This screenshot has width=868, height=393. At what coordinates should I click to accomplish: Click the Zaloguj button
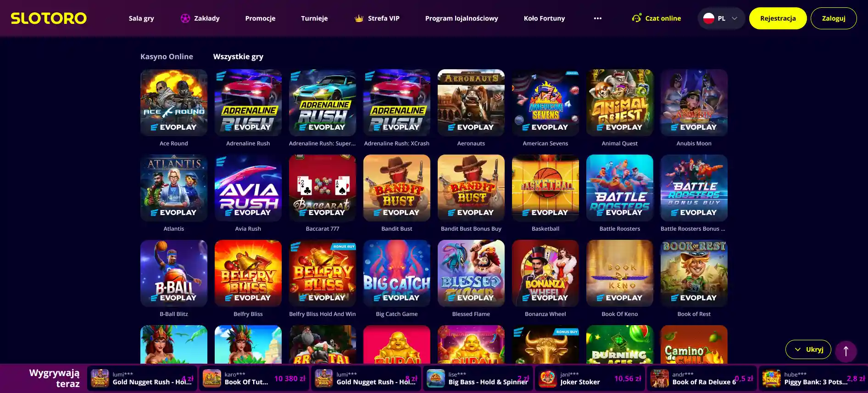coord(834,18)
